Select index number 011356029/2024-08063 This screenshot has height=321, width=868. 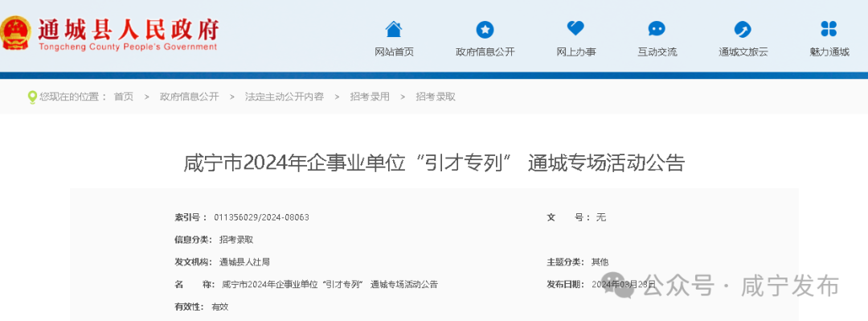[x=261, y=217]
